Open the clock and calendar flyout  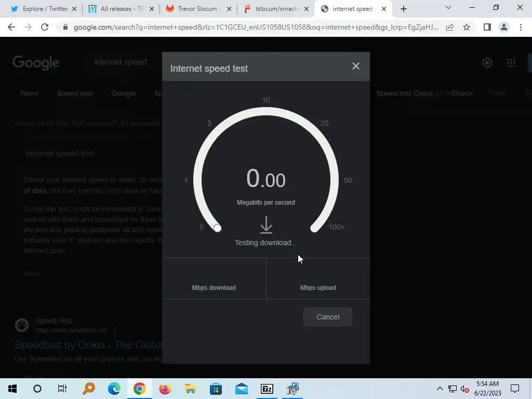pyautogui.click(x=487, y=389)
